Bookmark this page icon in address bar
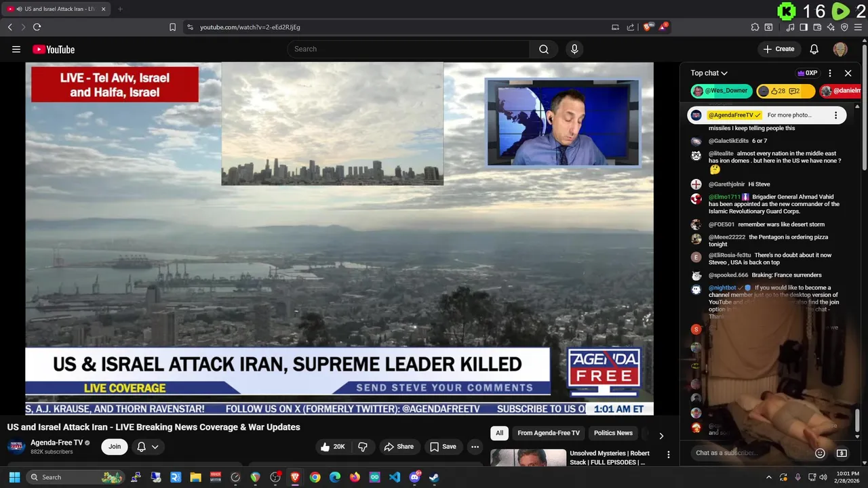Image resolution: width=868 pixels, height=488 pixels. 172,27
